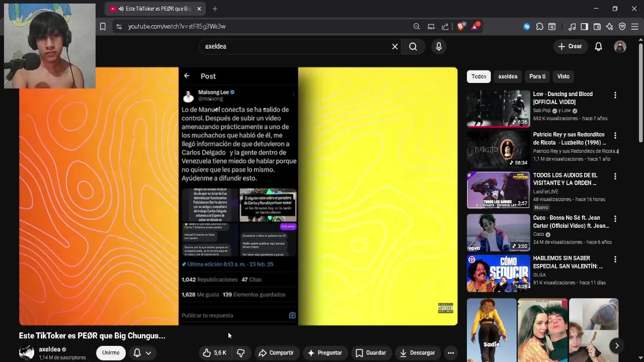Open the browser hamburger main menu
Viewport: 644px width, 362px height.
[635, 27]
